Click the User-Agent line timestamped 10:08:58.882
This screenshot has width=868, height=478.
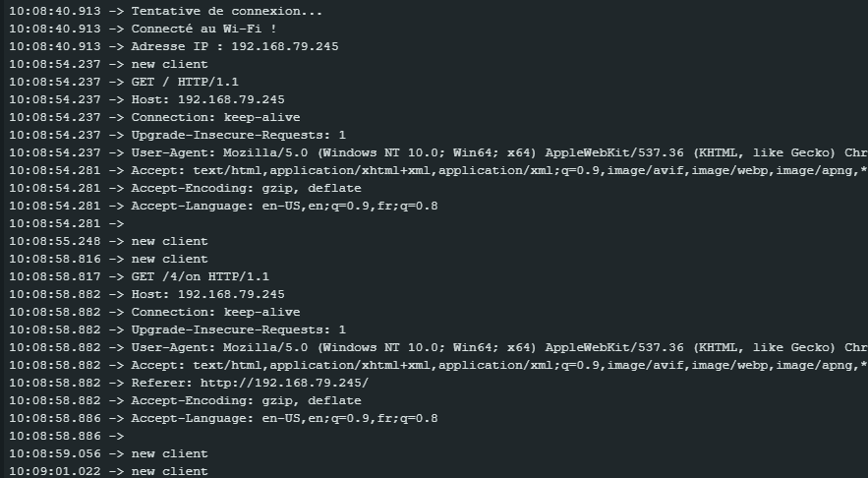click(438, 348)
